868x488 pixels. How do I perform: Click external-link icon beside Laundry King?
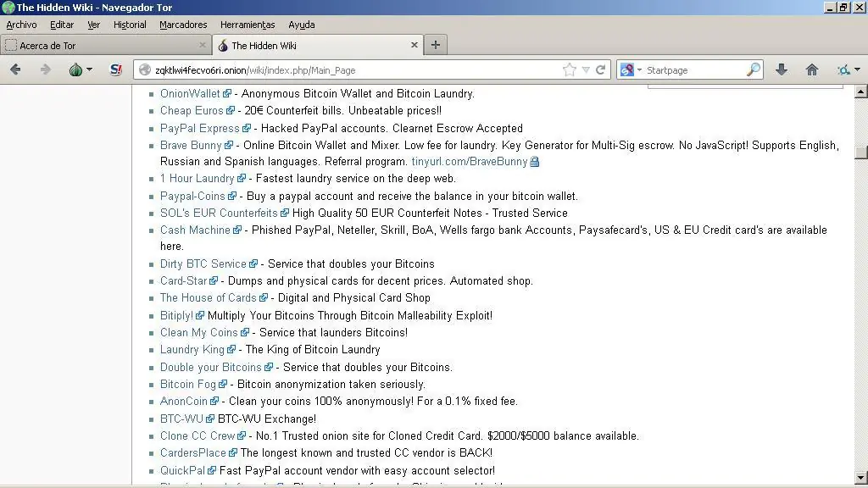click(231, 350)
